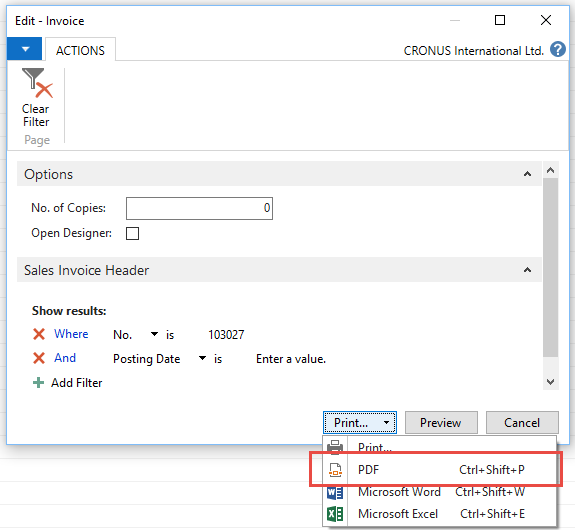Open the blue application menu dropdown
Viewport: 575px width, 530px height.
(x=25, y=49)
